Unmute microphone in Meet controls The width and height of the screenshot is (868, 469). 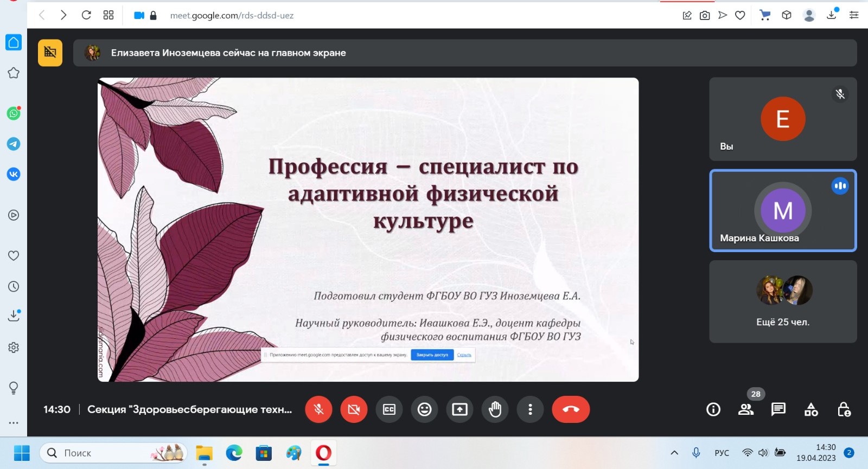tap(318, 409)
